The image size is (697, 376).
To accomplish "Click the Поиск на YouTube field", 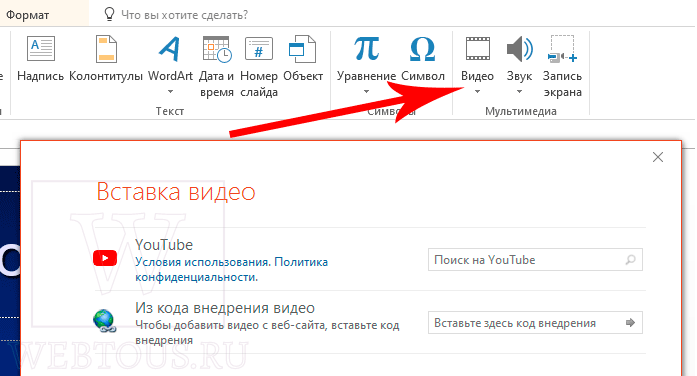I will 535,260.
